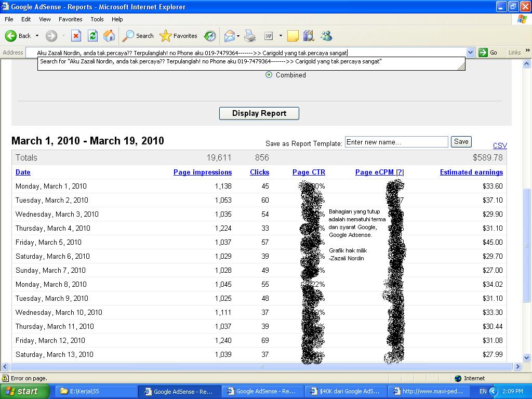Print the page using the printer icon
Image resolution: width=532 pixels, height=399 pixels.
coord(250,36)
